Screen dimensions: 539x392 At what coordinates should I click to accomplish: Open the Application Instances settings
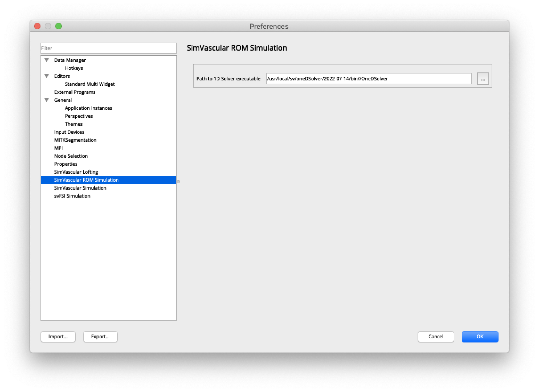tap(88, 108)
